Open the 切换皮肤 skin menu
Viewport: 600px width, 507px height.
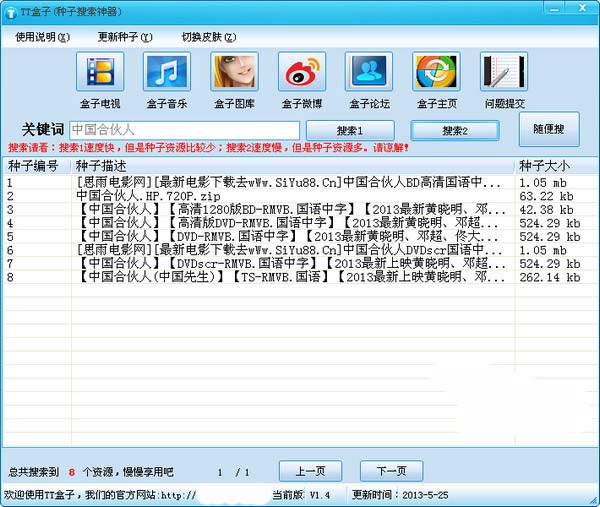click(208, 37)
